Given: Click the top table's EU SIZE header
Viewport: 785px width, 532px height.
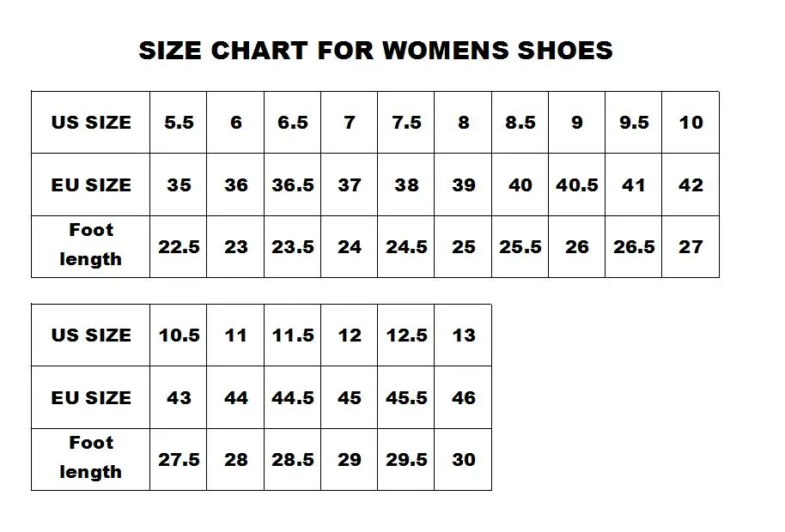Looking at the screenshot, I should tap(91, 185).
